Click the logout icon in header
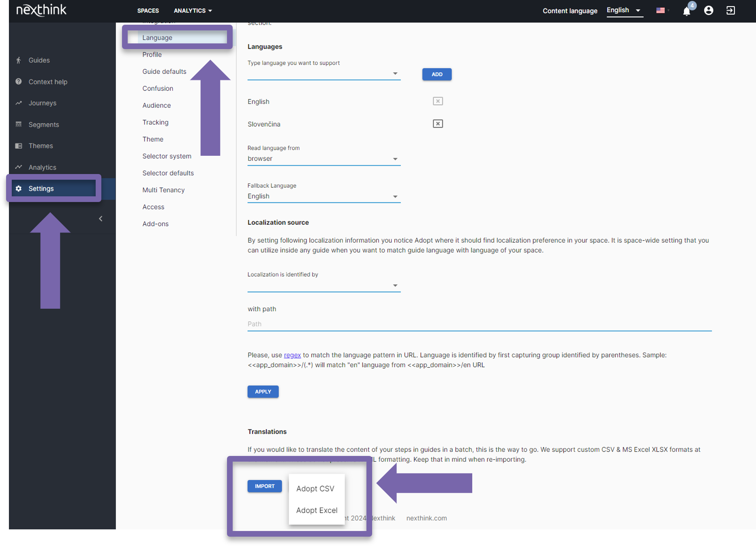Image resolution: width=756 pixels, height=546 pixels. [x=730, y=11]
